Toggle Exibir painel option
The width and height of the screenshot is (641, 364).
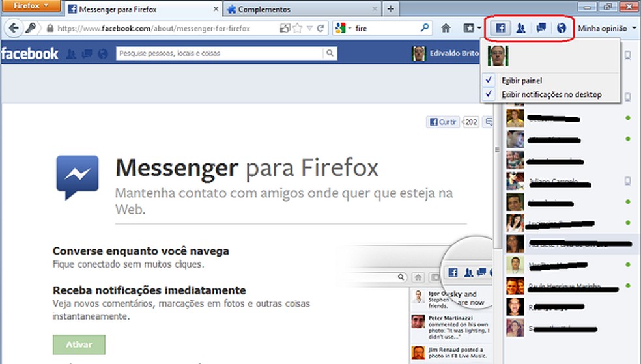click(551, 81)
